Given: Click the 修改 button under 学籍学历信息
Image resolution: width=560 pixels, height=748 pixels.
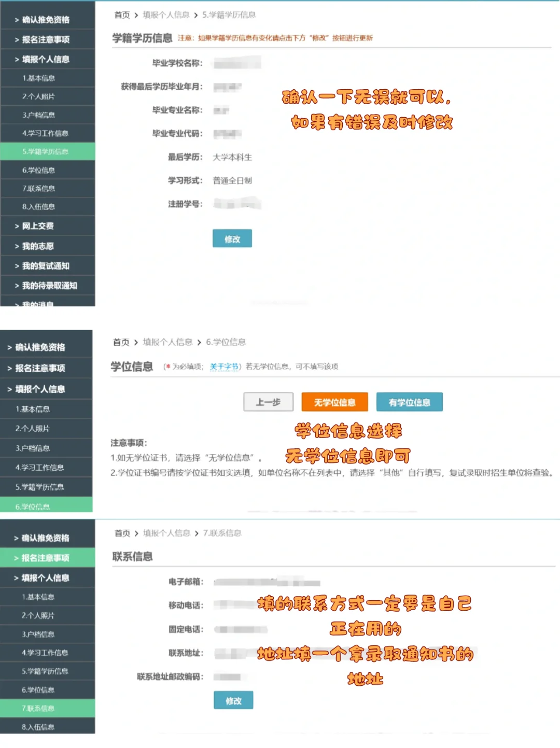Looking at the screenshot, I should tap(232, 238).
